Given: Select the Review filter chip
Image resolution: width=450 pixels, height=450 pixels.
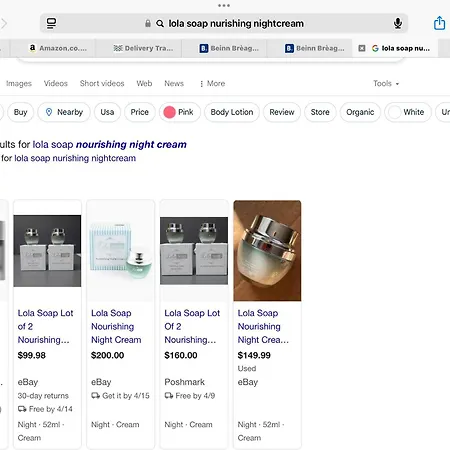Looking at the screenshot, I should (282, 112).
